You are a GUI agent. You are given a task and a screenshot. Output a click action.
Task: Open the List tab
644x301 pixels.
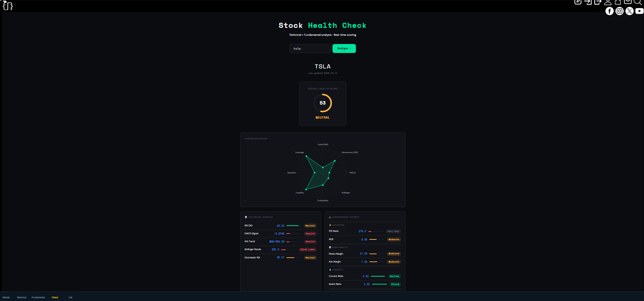(x=71, y=297)
